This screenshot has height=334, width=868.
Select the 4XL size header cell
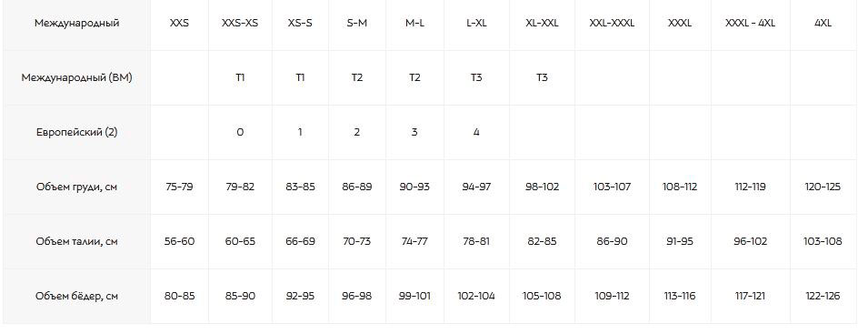pyautogui.click(x=823, y=24)
